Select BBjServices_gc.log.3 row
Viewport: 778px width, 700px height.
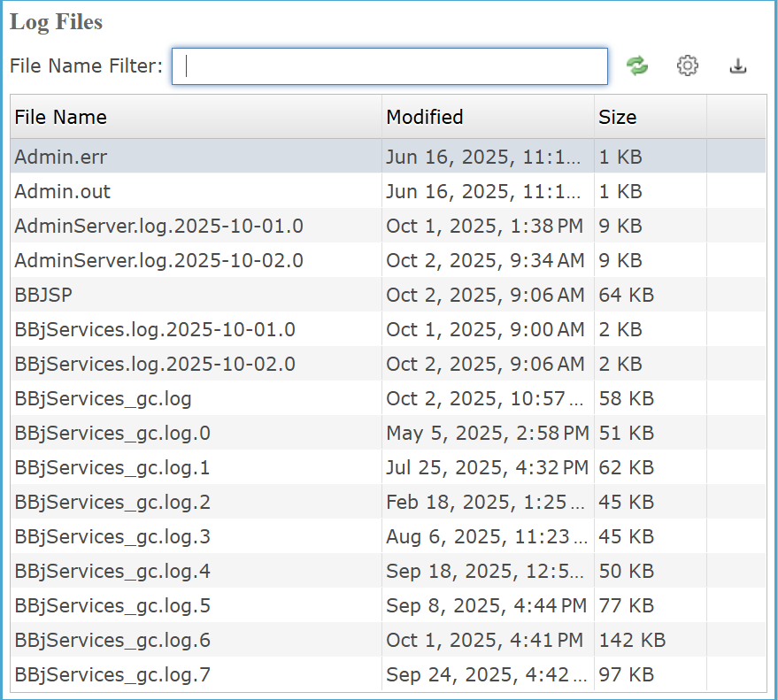[112, 536]
